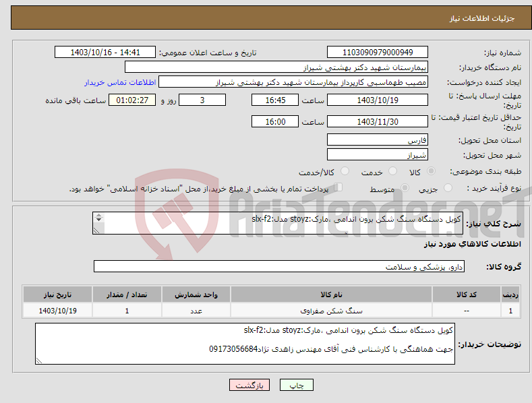532x403 pixels.
Task: Toggle the اسناد خزانه اسلامی payment checkbox
Action: [x=338, y=187]
